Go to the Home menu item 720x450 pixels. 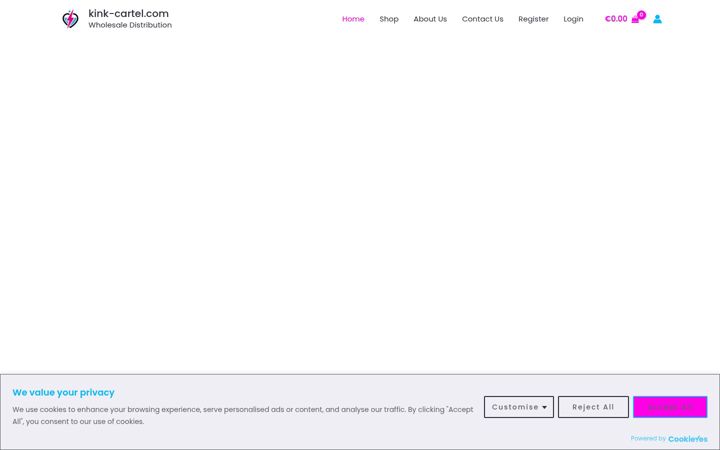(x=353, y=19)
